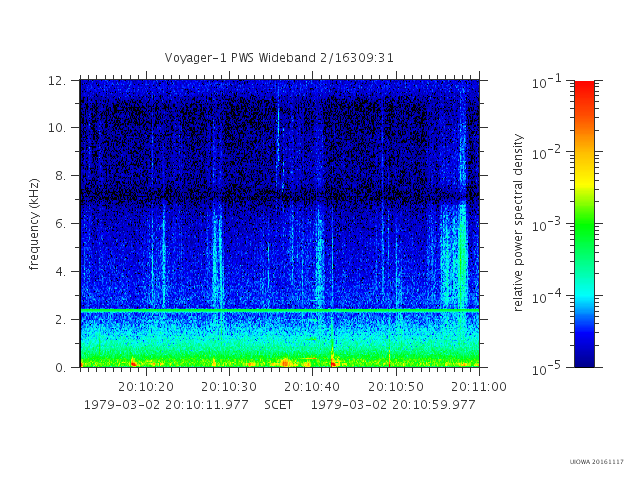Click the 2. frequency tick label

[60, 320]
